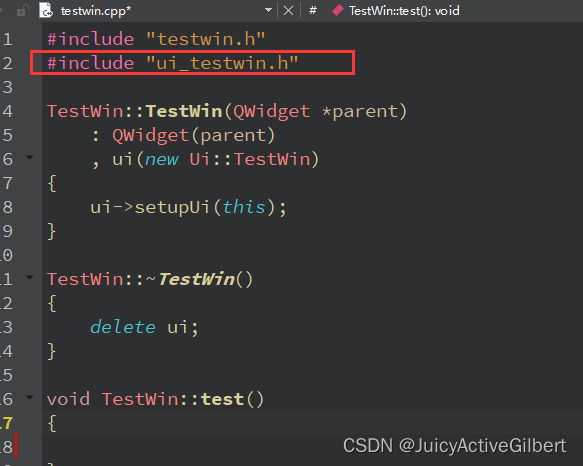Click line number 5 in the gutter

[x=7, y=135]
